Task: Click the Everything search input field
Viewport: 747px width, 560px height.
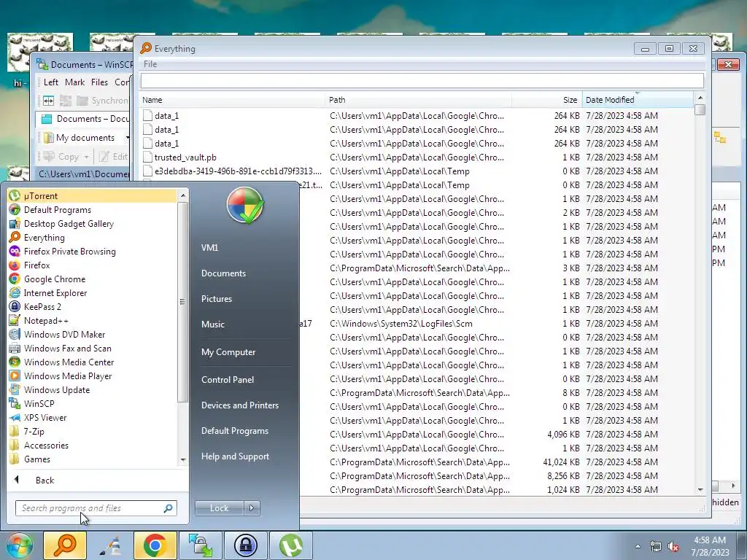Action: pos(422,80)
